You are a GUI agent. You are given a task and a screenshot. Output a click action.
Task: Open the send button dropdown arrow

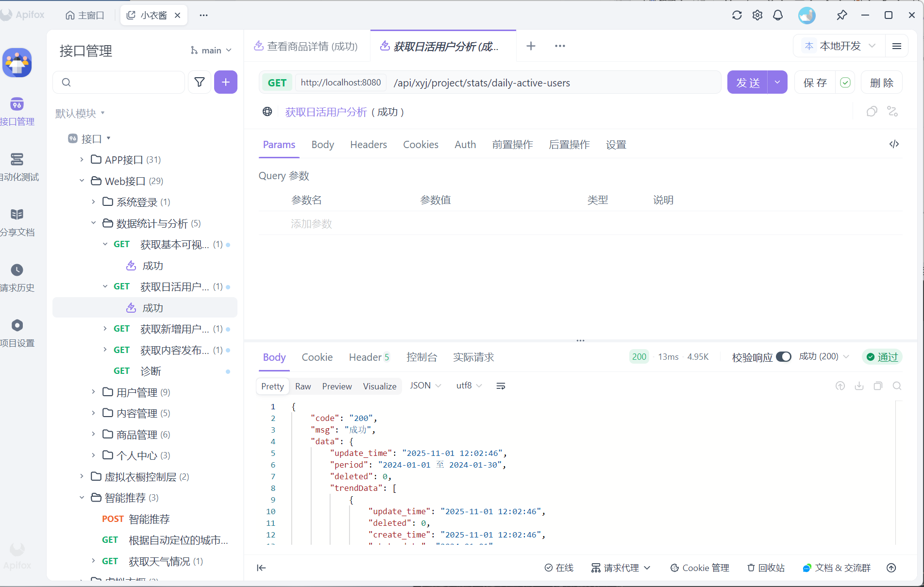click(x=777, y=83)
